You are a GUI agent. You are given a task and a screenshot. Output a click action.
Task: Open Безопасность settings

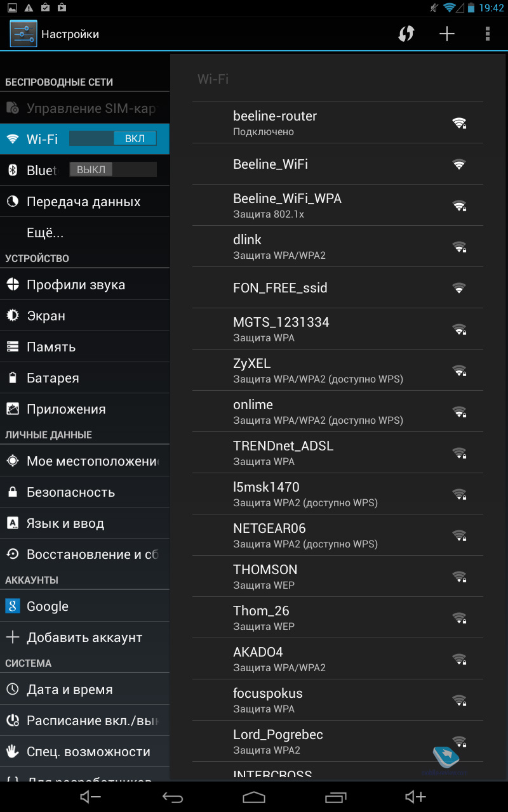(84, 492)
